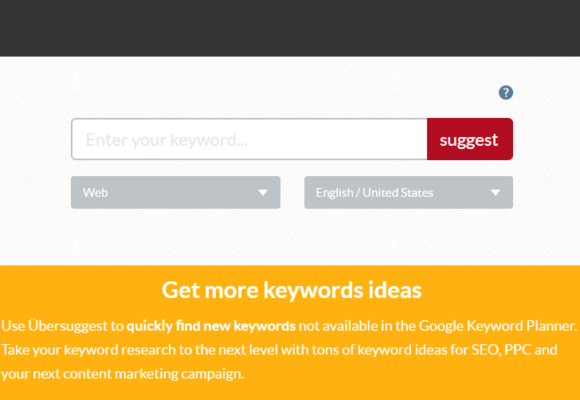
Task: Click the bold 'quickly find new keywords' text
Action: pyautogui.click(x=211, y=326)
